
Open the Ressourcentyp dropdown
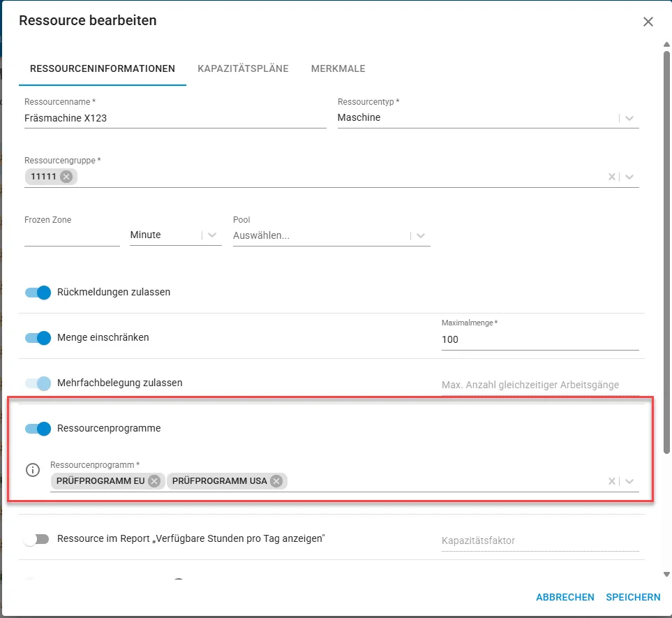(x=629, y=118)
